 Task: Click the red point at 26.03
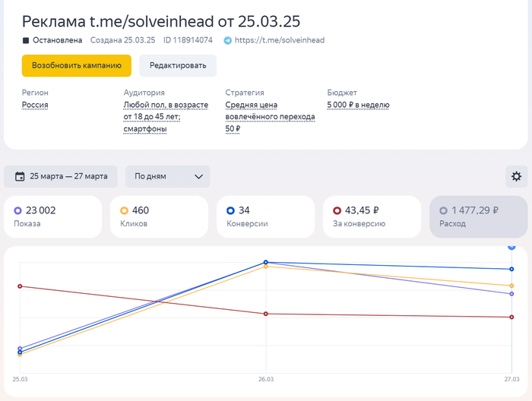tap(266, 314)
